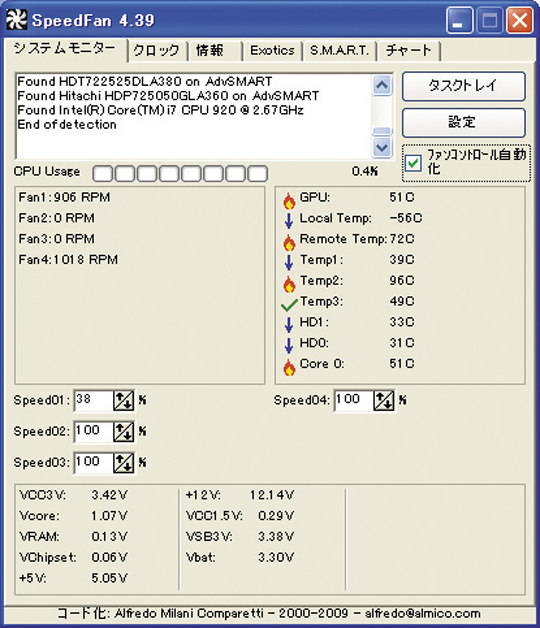The height and width of the screenshot is (628, 540).
Task: Open the 情報 tab
Action: (214, 51)
